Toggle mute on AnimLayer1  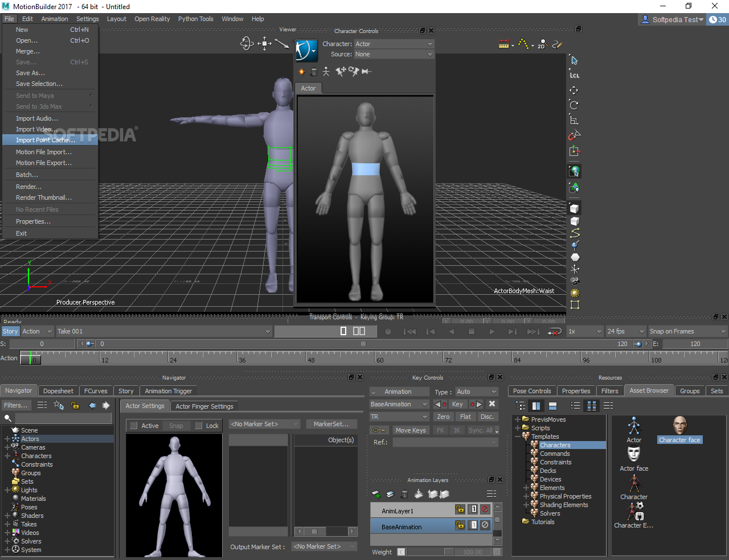(x=485, y=509)
